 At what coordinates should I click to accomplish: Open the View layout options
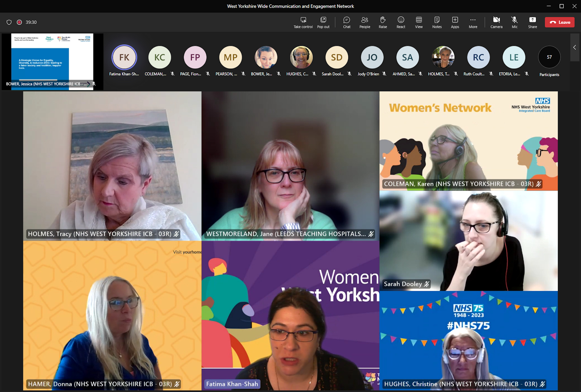pos(419,22)
